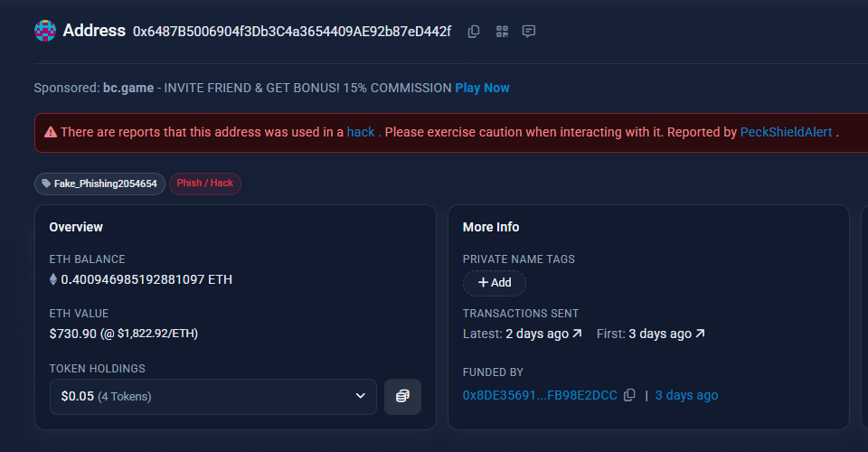Screen dimensions: 868x452
Task: Click the token holdings chevron arrow
Action: [x=361, y=396]
